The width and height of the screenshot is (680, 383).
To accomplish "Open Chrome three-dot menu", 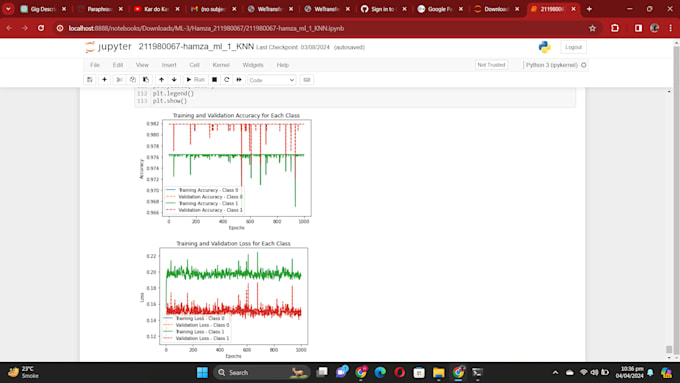I will coord(670,28).
